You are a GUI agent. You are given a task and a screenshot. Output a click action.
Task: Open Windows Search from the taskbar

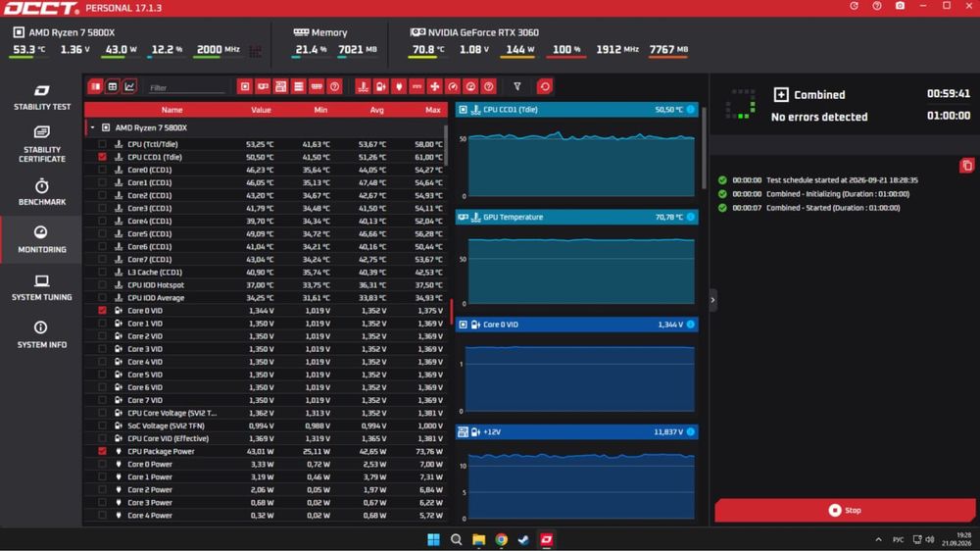[457, 539]
